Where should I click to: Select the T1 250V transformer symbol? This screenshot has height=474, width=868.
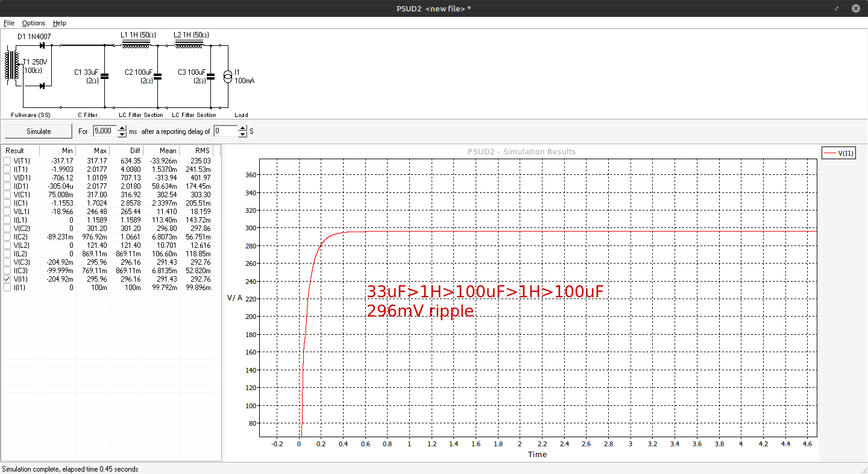tap(12, 66)
